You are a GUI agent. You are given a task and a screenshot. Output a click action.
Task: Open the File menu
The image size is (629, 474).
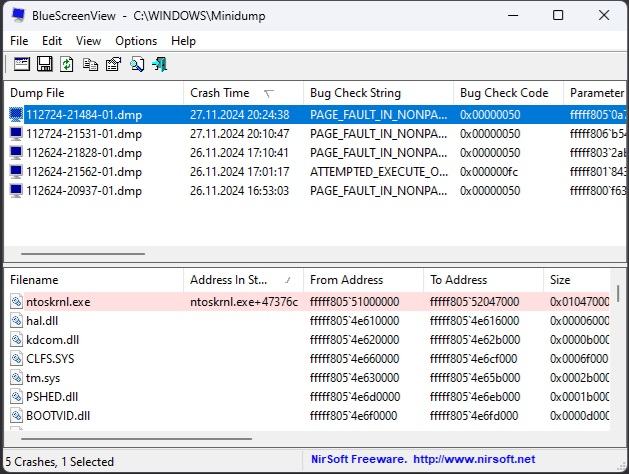[19, 41]
